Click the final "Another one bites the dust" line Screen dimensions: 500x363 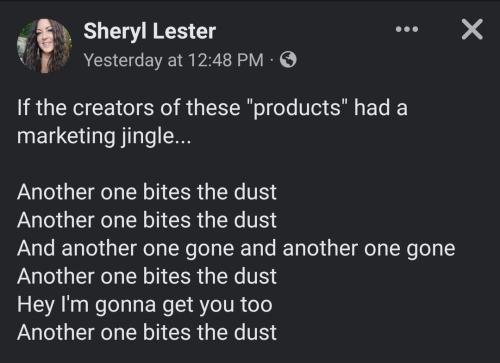point(147,332)
